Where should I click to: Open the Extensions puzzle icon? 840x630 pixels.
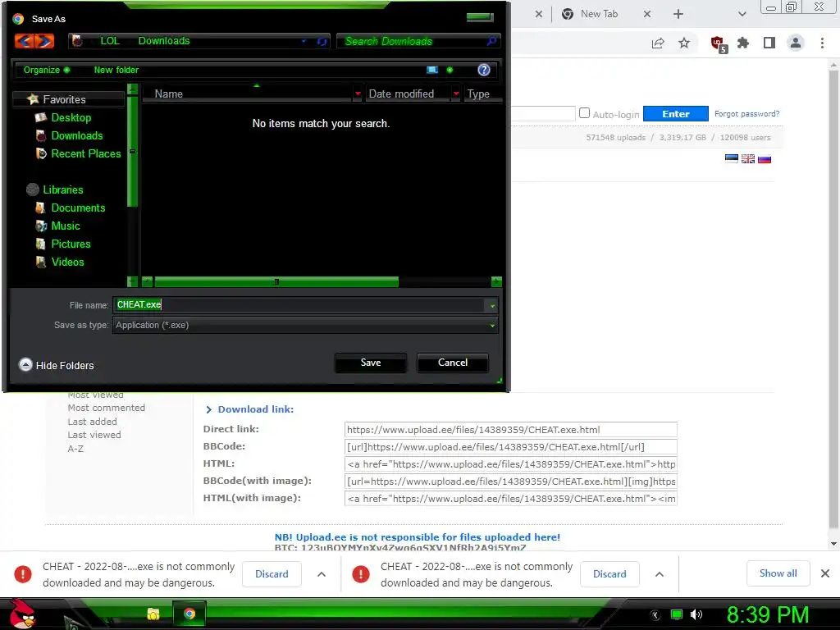[x=743, y=43]
